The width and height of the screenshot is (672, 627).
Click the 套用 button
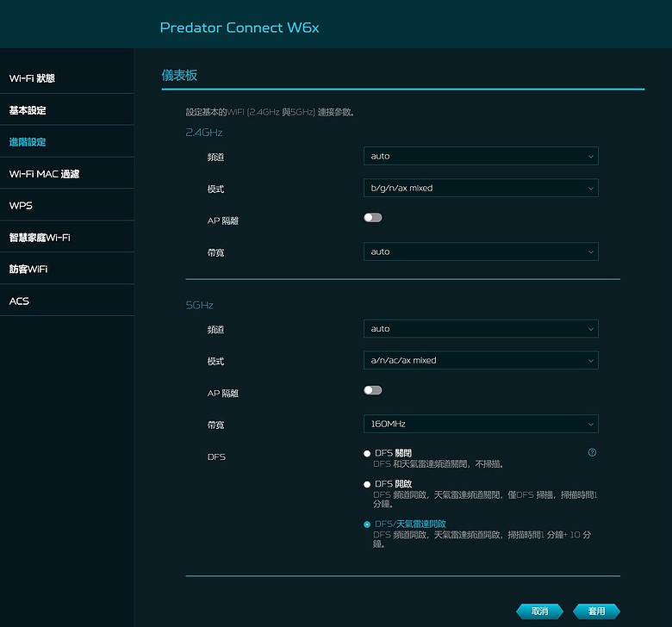click(596, 611)
